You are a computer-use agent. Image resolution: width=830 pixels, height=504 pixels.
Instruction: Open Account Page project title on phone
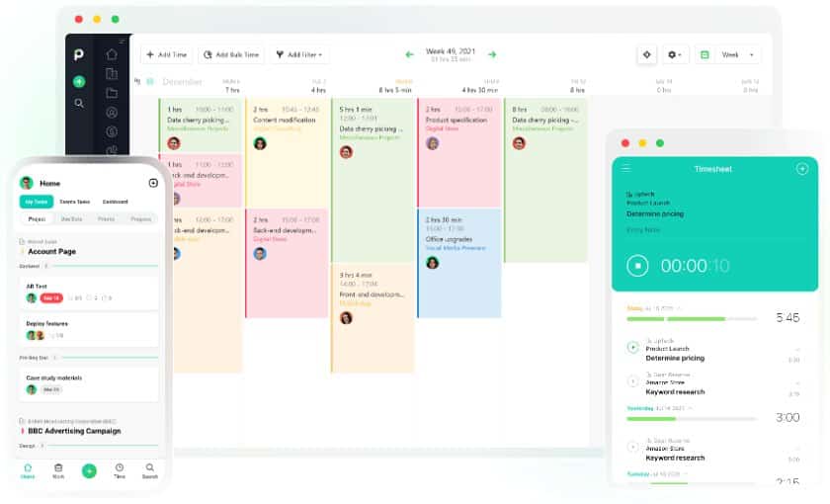[x=51, y=251]
